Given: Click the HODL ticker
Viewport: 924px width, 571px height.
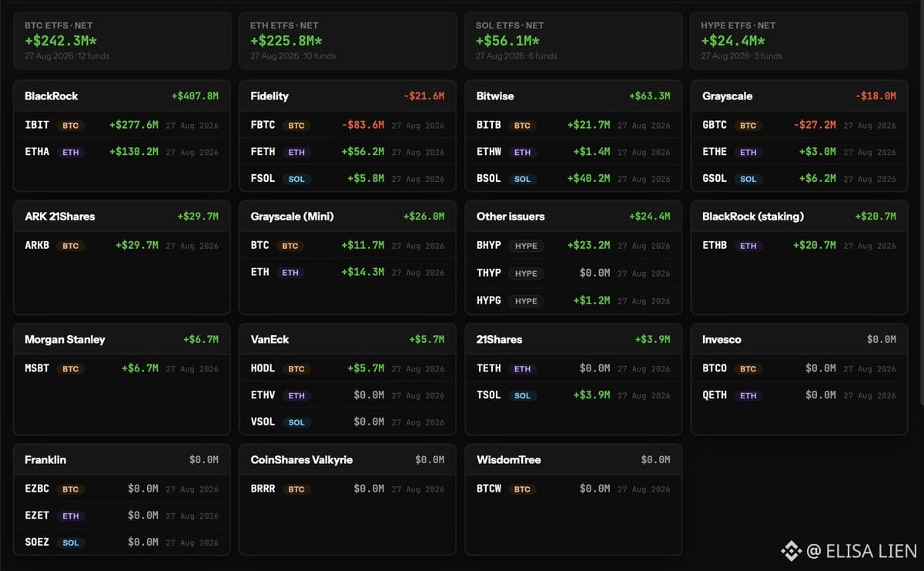Looking at the screenshot, I should (263, 368).
